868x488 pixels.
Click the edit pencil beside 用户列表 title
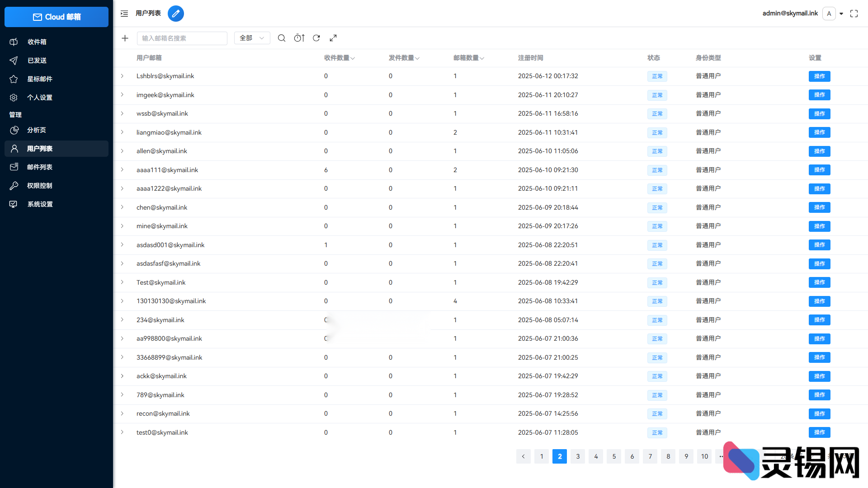click(x=176, y=14)
